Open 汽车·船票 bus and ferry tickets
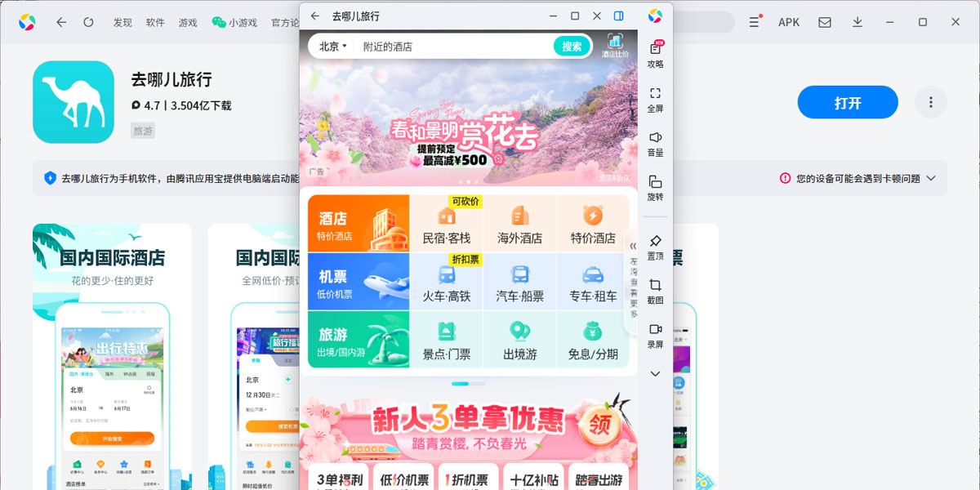The image size is (980, 490). (x=519, y=282)
